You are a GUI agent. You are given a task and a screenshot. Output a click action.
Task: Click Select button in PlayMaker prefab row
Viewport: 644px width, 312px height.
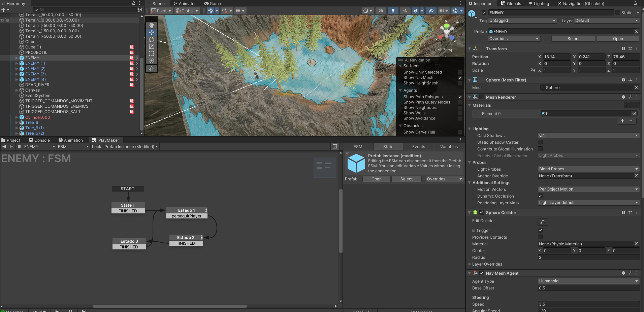406,179
